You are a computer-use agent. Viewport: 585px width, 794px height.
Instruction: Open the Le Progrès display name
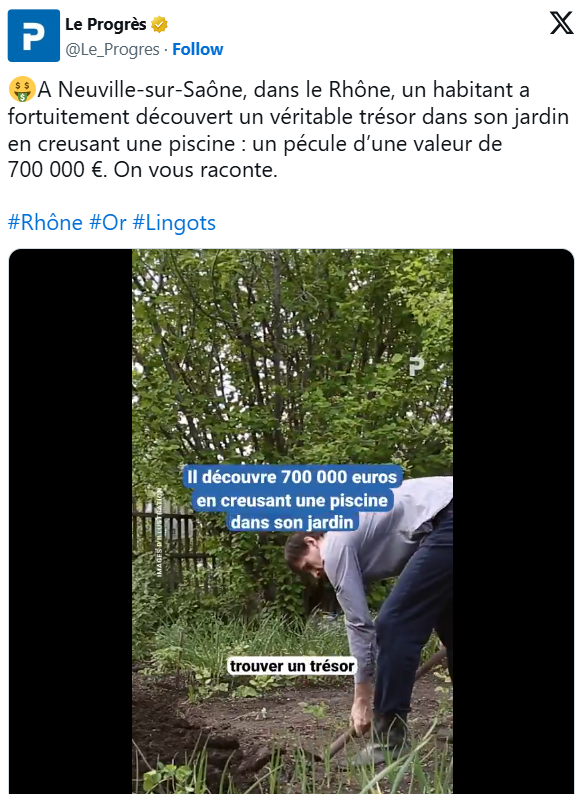[106, 24]
